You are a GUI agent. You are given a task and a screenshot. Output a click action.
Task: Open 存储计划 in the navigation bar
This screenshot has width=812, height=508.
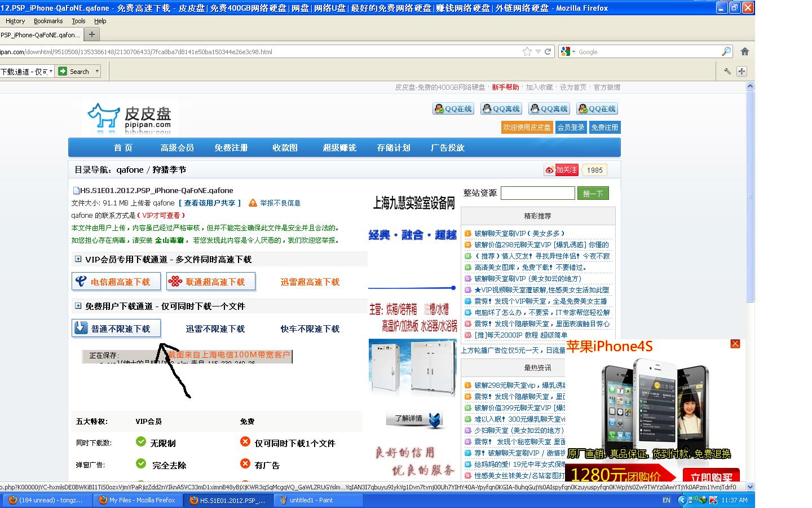tap(394, 148)
